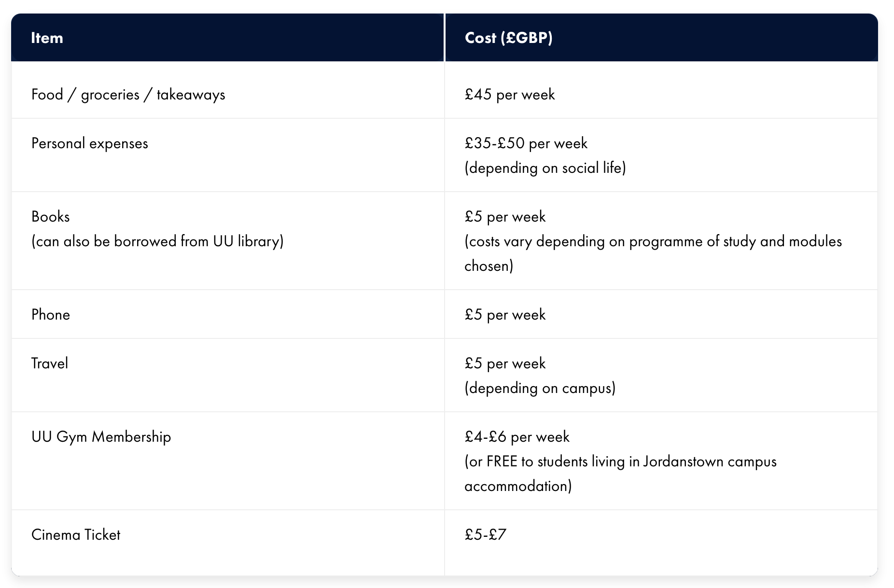Click the depending on campus note
Image resolution: width=894 pixels, height=588 pixels.
point(540,388)
